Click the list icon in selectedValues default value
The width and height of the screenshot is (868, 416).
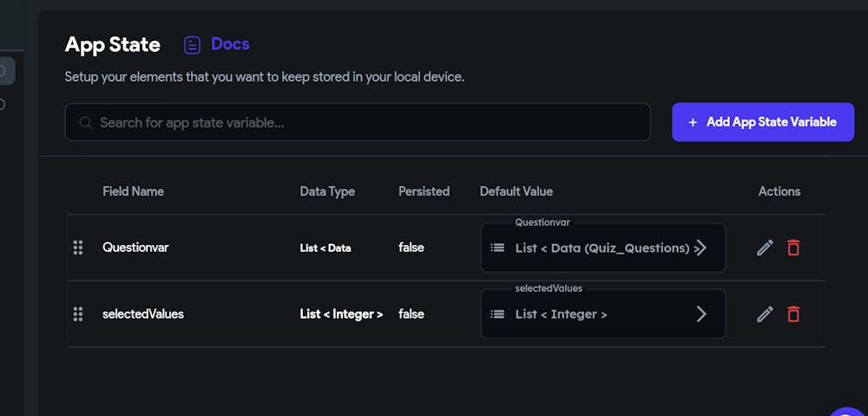click(x=497, y=314)
